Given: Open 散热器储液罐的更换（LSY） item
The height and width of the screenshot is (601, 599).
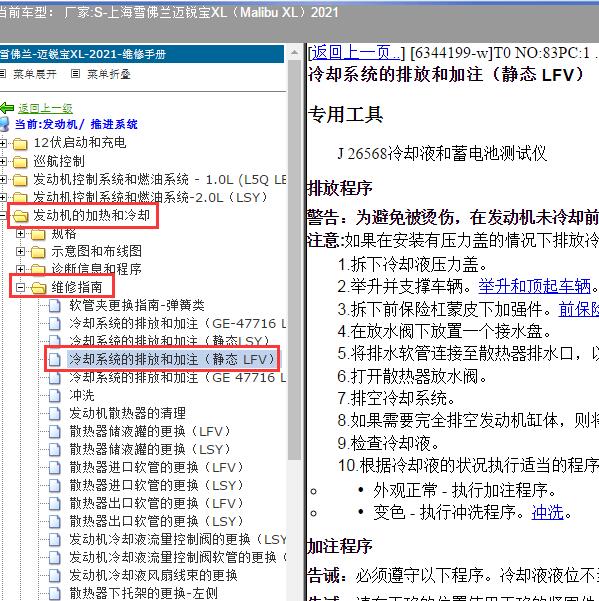Looking at the screenshot, I should [150, 449].
